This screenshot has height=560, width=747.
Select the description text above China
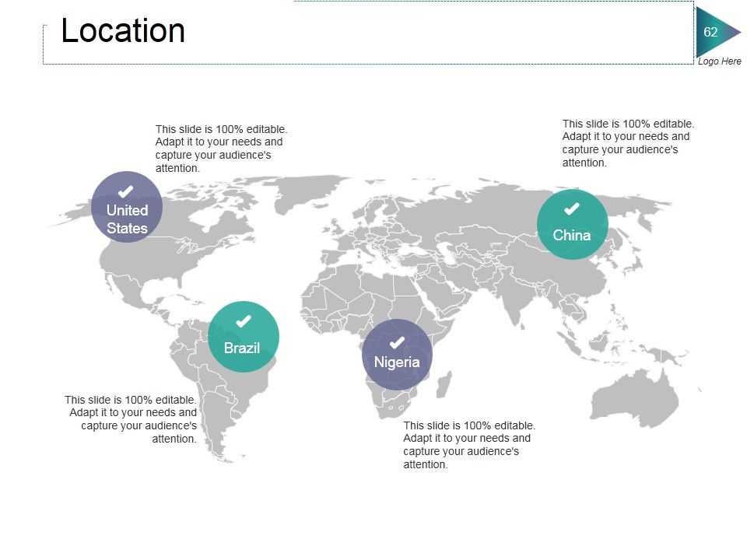point(628,143)
